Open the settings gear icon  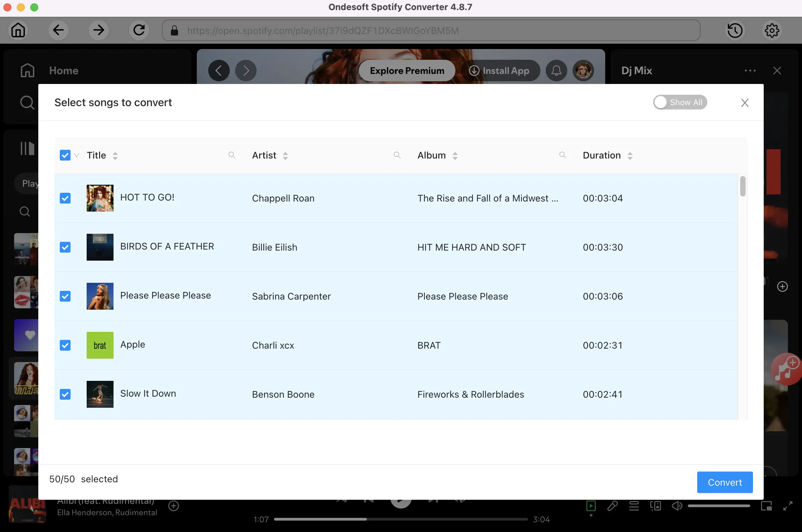[x=771, y=30]
